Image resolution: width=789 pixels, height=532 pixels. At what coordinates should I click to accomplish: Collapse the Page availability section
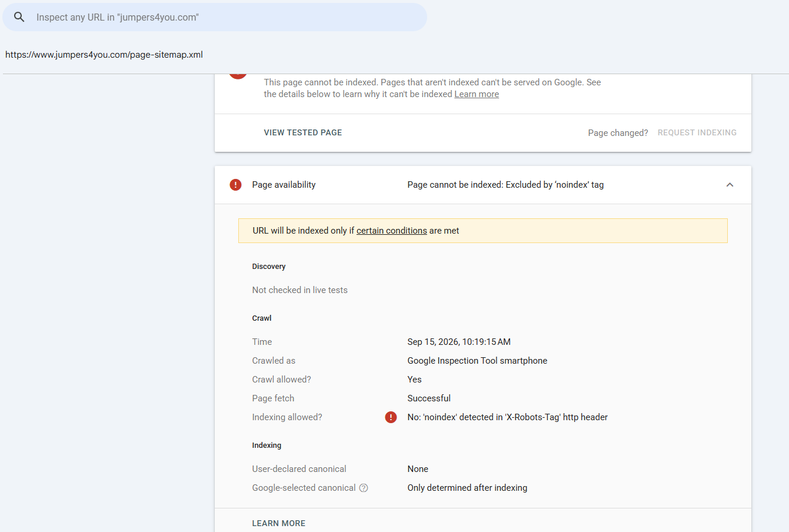tap(730, 185)
